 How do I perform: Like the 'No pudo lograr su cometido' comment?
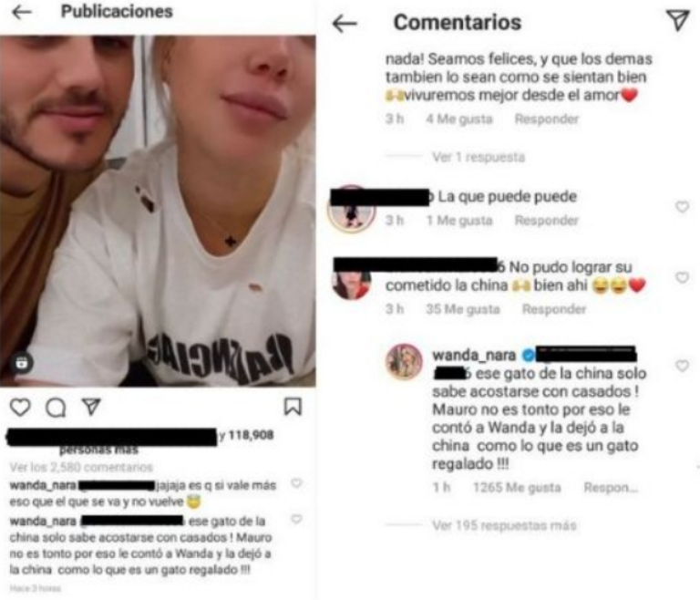682,277
